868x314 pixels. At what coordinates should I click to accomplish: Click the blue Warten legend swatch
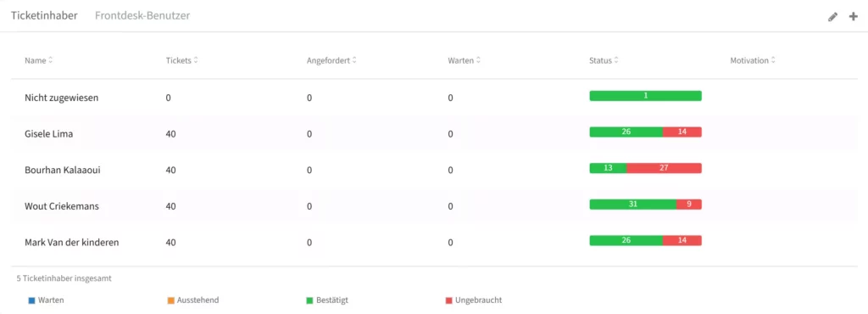[31, 300]
